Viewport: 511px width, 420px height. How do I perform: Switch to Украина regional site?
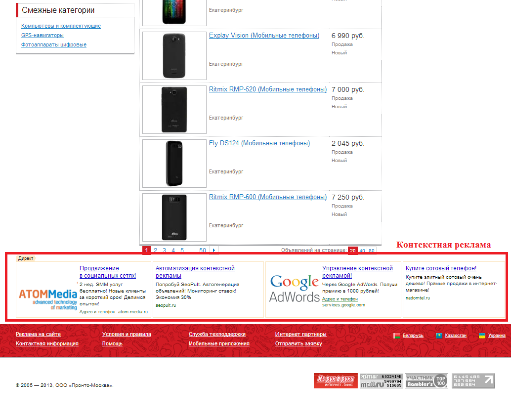tap(497, 336)
